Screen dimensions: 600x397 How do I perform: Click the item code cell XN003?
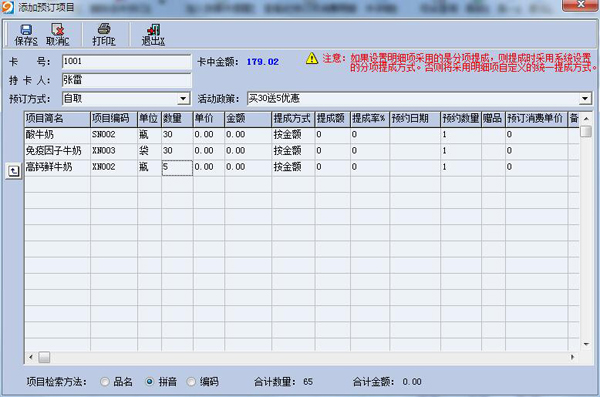[x=114, y=151]
